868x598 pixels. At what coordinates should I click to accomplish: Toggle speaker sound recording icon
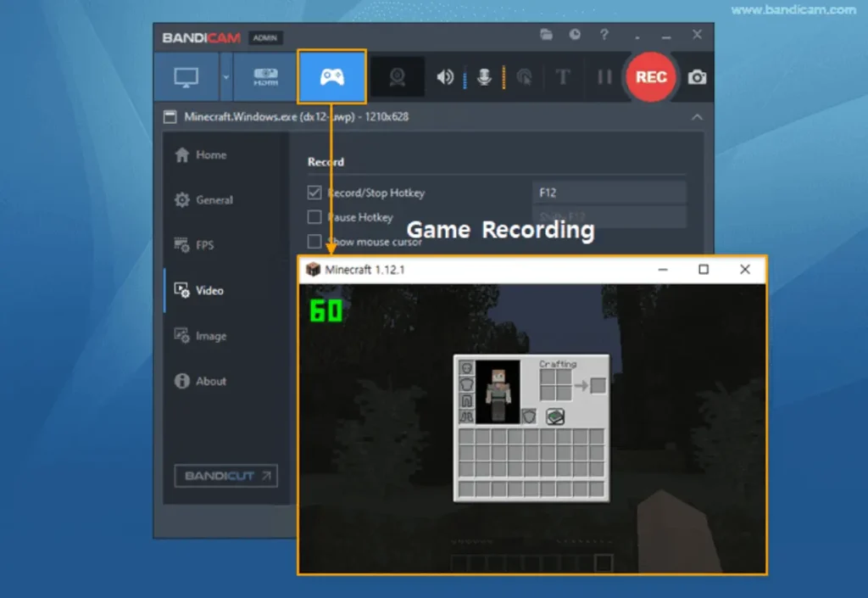(x=444, y=77)
